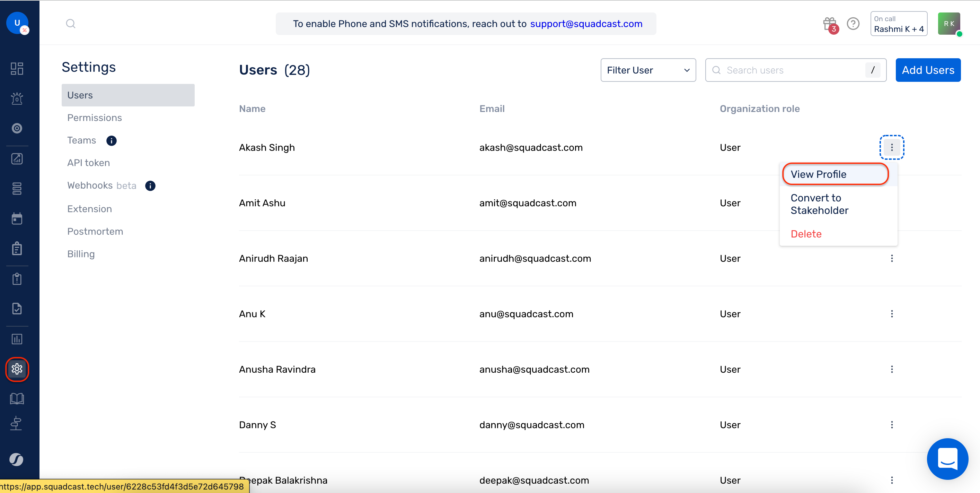
Task: Switch to the Permissions settings tab
Action: (x=94, y=117)
